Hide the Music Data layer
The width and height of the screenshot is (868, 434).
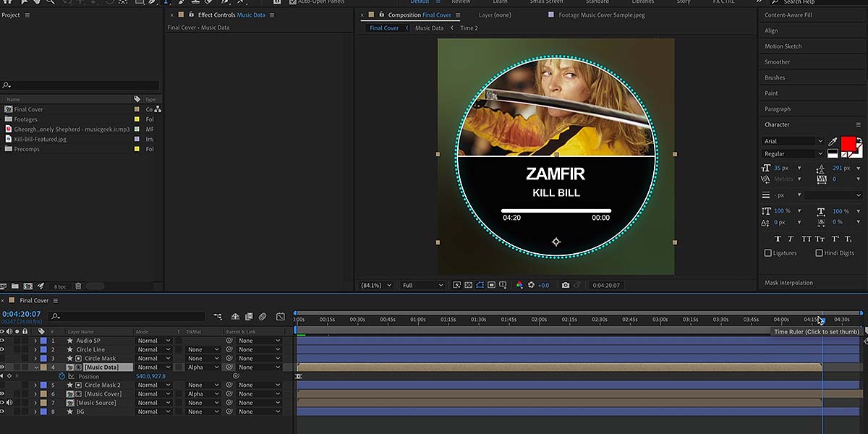click(4, 367)
